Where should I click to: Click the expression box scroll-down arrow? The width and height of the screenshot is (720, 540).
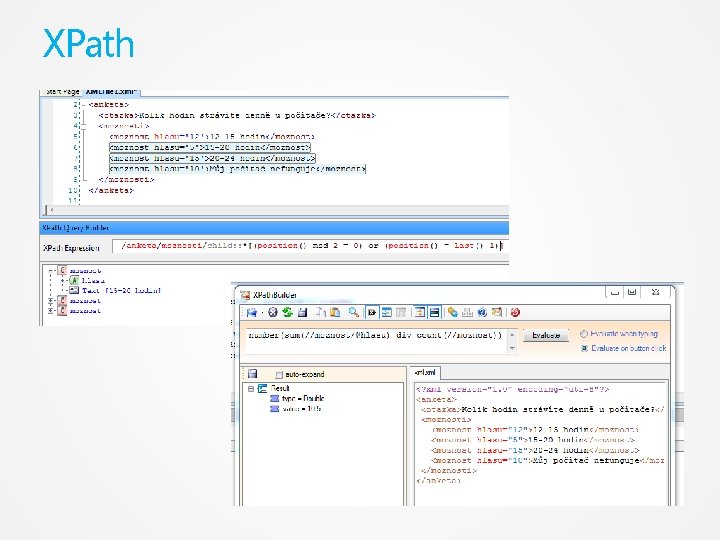pos(512,349)
